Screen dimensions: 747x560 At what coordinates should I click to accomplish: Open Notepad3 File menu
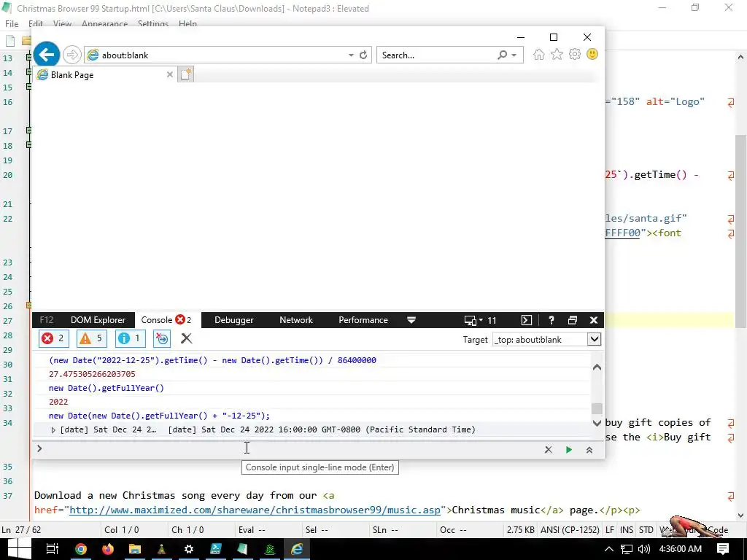pos(12,23)
